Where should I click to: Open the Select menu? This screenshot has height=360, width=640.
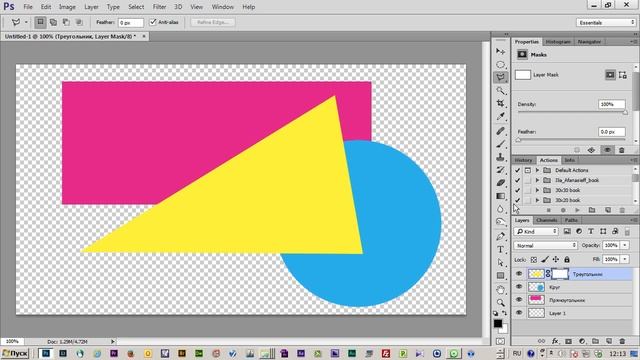pos(136,7)
